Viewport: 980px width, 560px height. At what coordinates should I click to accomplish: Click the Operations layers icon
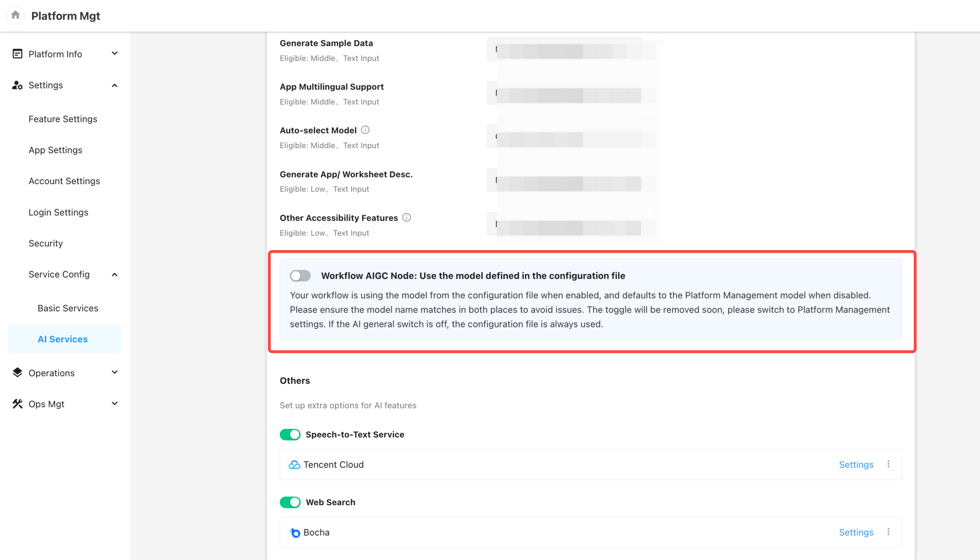coord(17,373)
